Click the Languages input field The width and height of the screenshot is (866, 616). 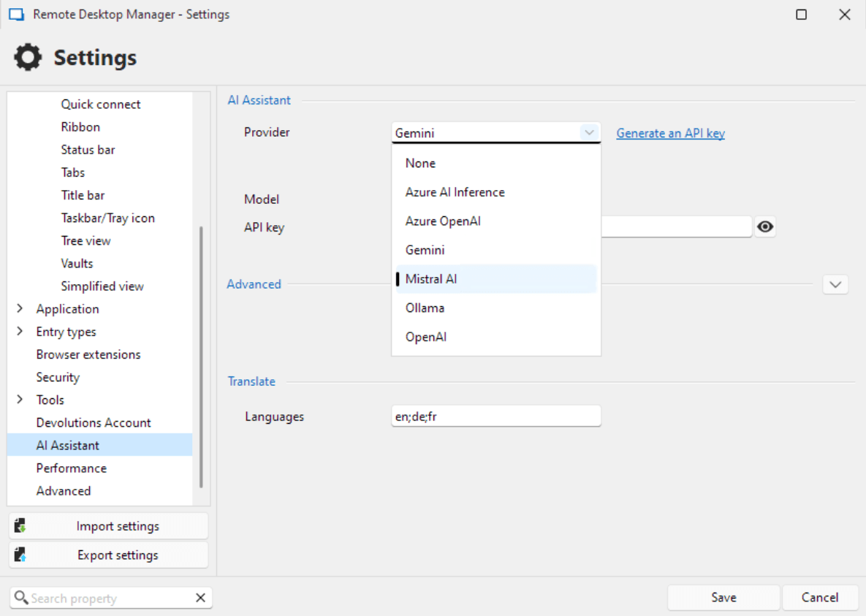495,417
